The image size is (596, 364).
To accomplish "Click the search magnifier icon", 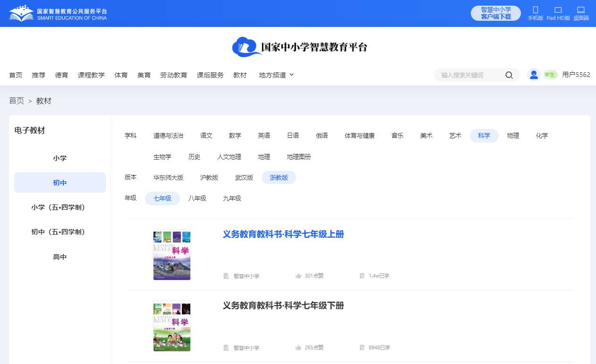I will click(x=509, y=75).
